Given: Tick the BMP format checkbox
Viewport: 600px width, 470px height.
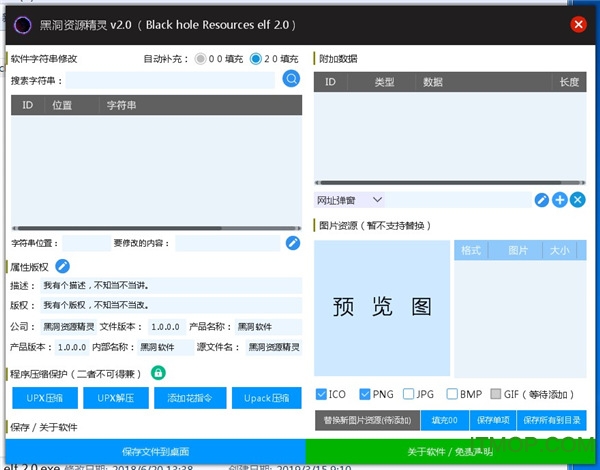Looking at the screenshot, I should (x=452, y=394).
